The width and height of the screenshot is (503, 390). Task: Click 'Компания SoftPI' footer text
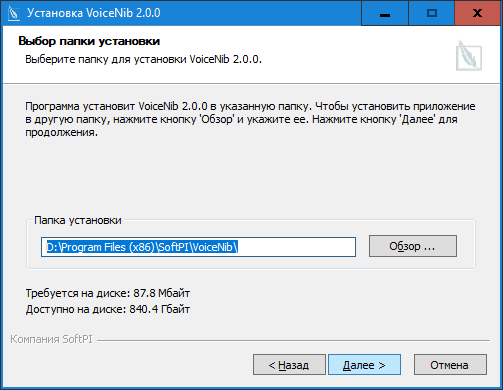click(x=51, y=339)
